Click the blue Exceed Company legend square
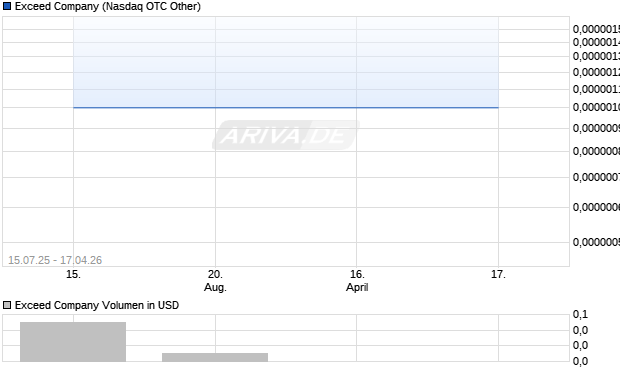Image resolution: width=620 pixels, height=371 pixels. [7, 6]
